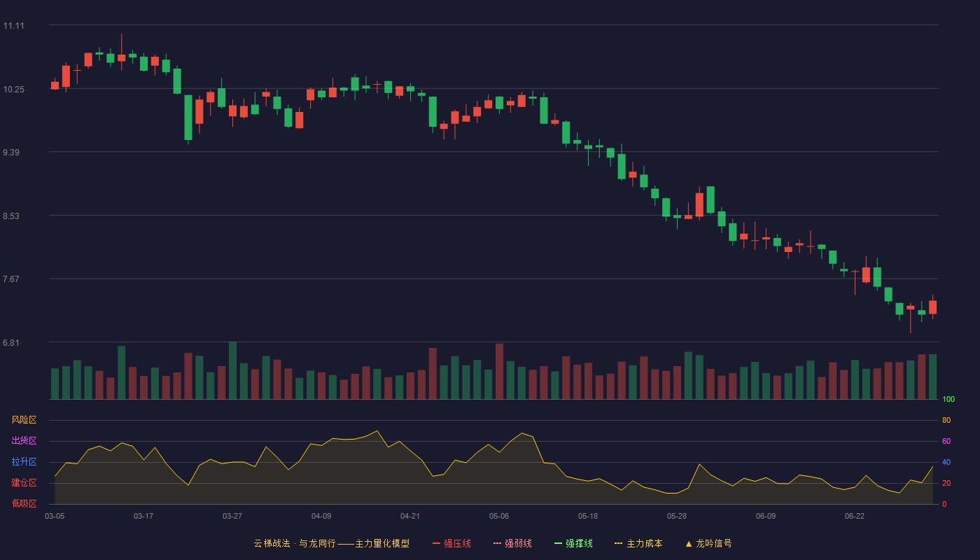
Task: Click the 03-05 date axis label
Action: (55, 516)
